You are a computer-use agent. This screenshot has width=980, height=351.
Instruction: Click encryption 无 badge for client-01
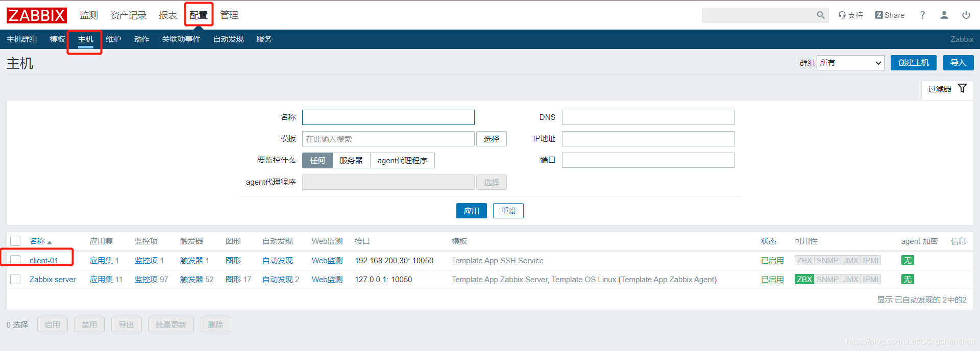coord(908,261)
